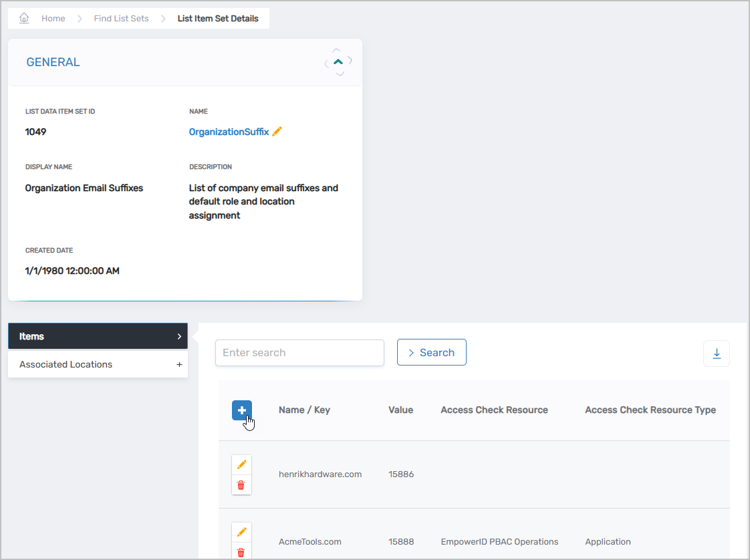Go to Home breadcrumb link
Image resolution: width=750 pixels, height=560 pixels.
click(x=53, y=19)
